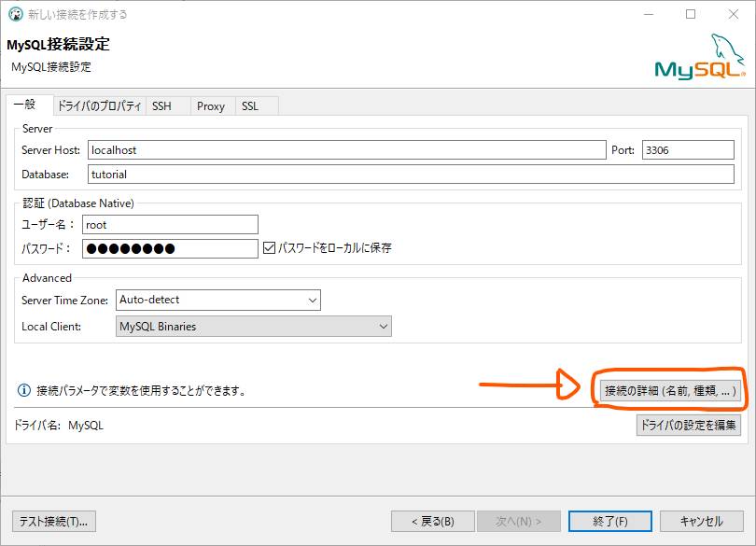Maximize the dialog window
This screenshot has width=756, height=546.
click(x=691, y=14)
